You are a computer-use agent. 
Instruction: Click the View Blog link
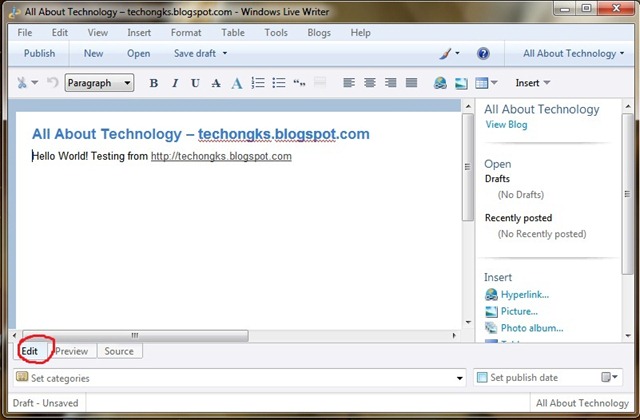[506, 124]
